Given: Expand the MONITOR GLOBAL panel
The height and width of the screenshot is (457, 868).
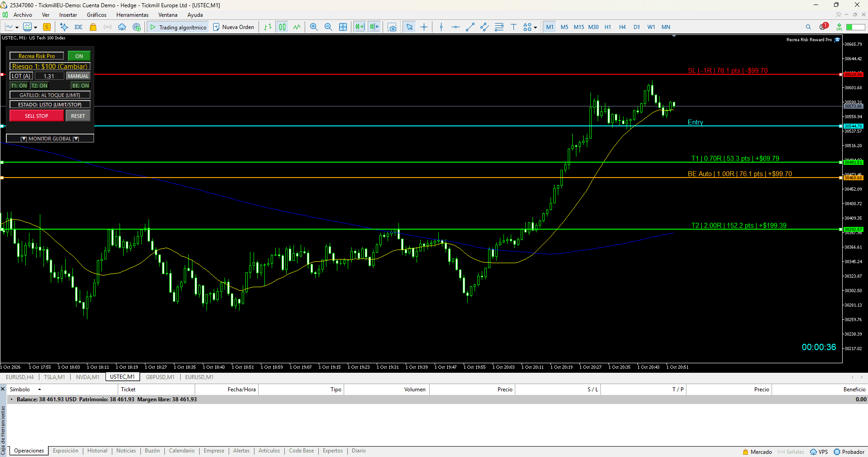Looking at the screenshot, I should point(50,139).
